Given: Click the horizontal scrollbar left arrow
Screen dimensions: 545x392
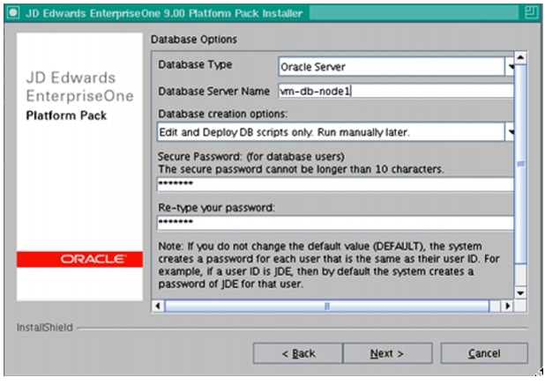Looking at the screenshot, I should coord(158,306).
